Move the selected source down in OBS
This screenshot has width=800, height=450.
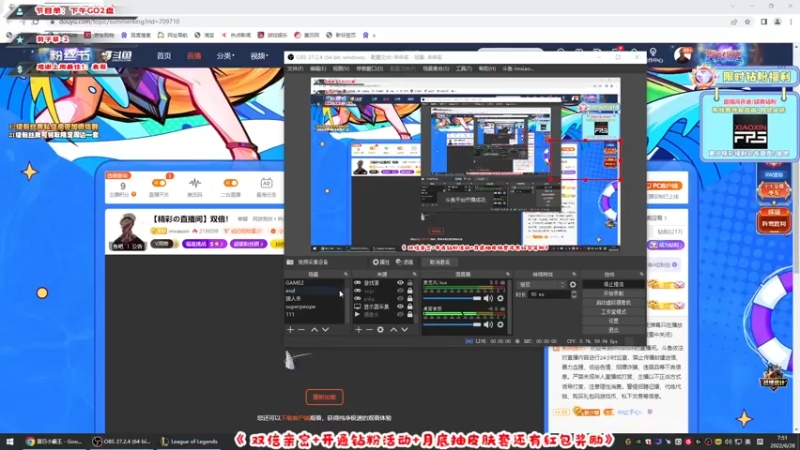point(405,330)
